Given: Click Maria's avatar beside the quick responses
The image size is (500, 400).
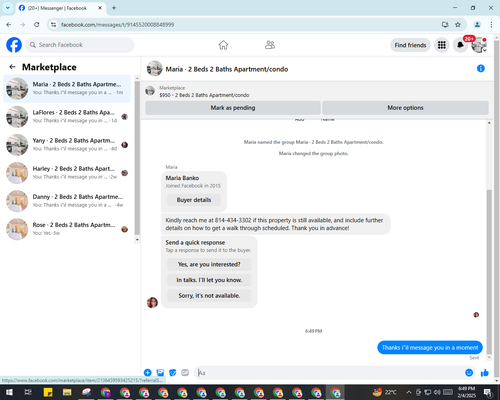Looking at the screenshot, I should point(152,303).
